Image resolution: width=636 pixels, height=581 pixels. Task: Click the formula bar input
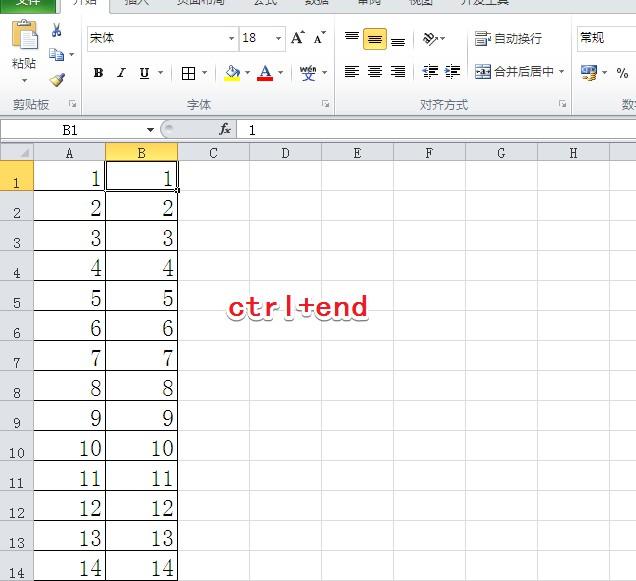pos(436,130)
